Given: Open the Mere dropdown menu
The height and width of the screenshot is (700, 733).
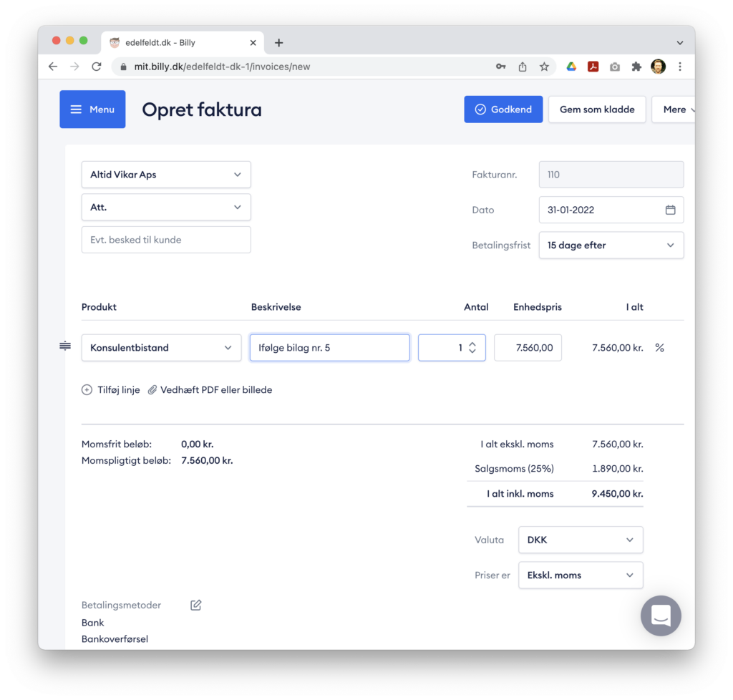Looking at the screenshot, I should (674, 110).
